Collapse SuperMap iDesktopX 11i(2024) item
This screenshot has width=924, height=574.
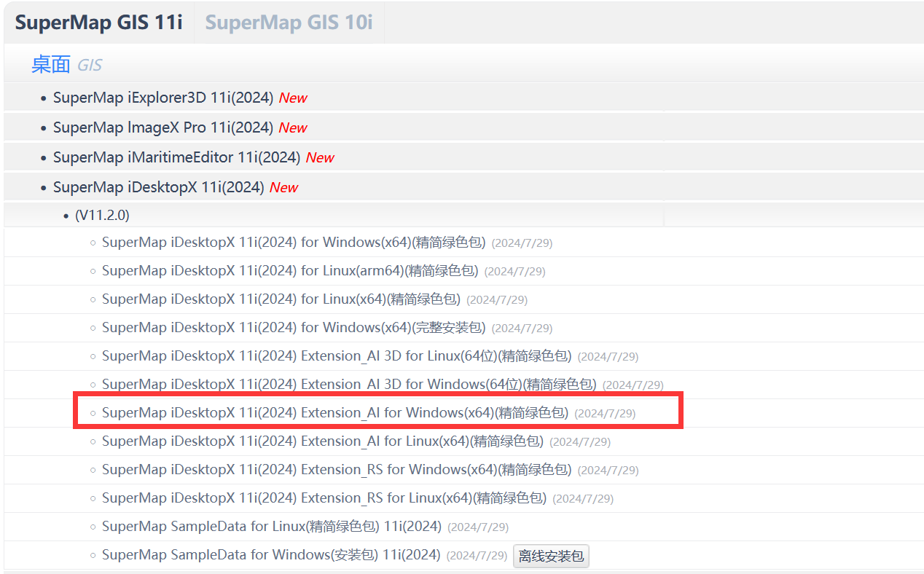point(159,187)
